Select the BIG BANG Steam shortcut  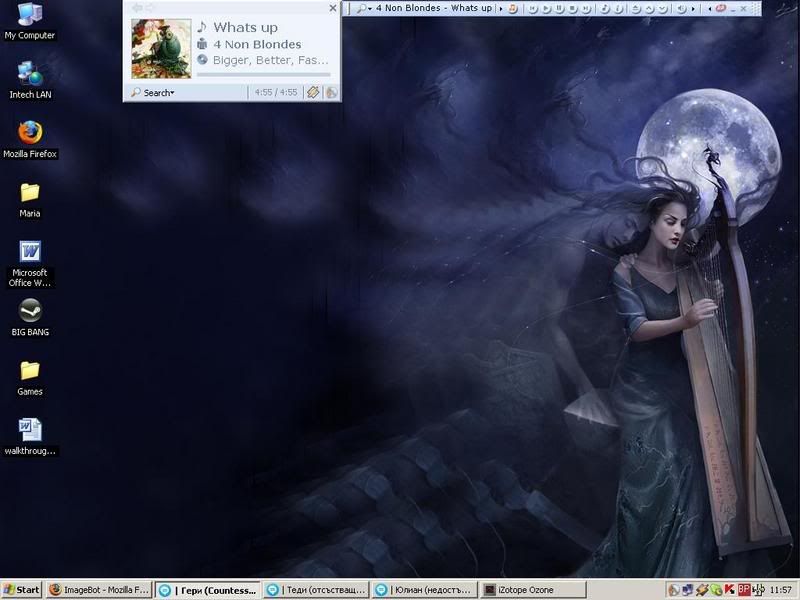30,318
